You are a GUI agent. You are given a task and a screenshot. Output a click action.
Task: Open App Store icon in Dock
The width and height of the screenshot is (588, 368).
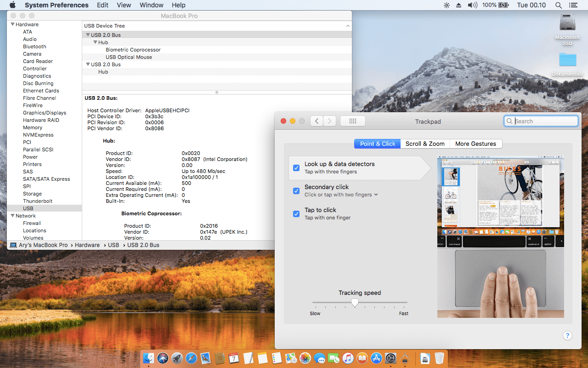pos(376,358)
